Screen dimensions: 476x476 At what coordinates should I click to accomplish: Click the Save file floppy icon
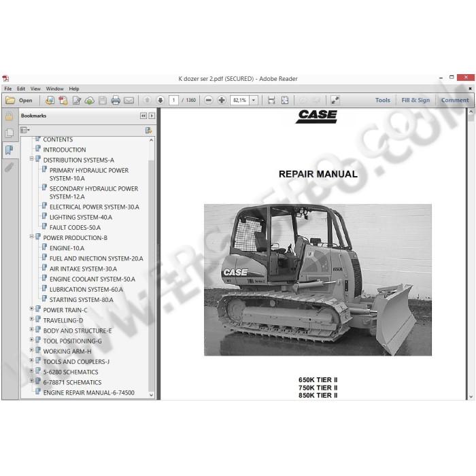pyautogui.click(x=103, y=100)
